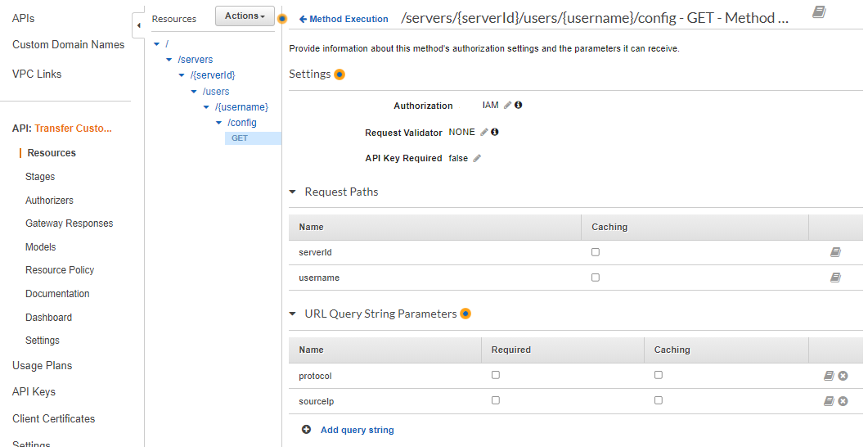Click the plus icon to add query string
This screenshot has width=868, height=447.
[306, 430]
